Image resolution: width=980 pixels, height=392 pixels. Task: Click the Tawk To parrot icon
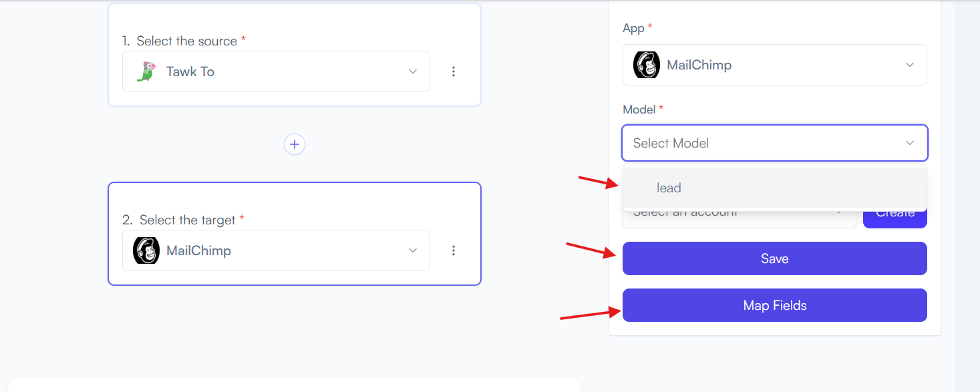coord(145,71)
